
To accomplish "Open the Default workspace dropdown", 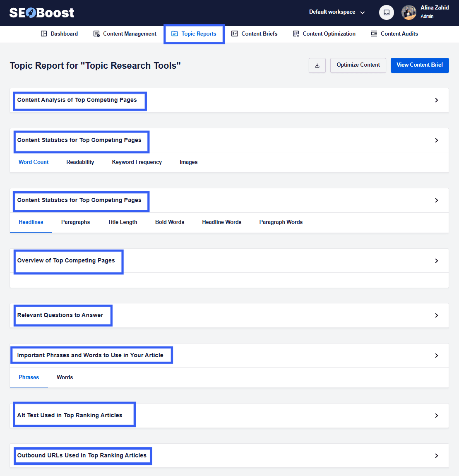I will point(336,12).
